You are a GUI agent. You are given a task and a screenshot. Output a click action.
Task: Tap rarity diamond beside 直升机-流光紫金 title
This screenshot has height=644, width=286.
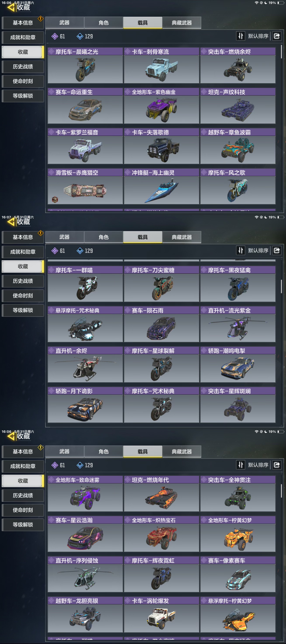click(204, 310)
